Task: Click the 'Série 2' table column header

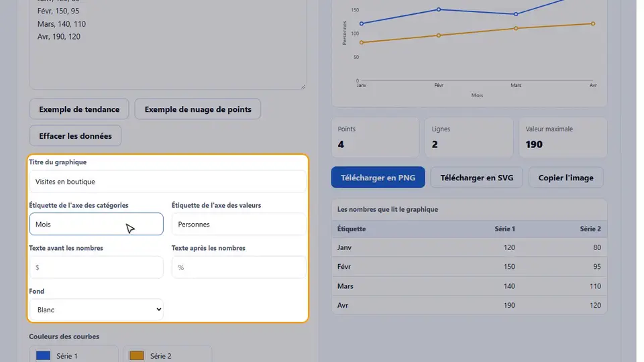Action: tap(590, 229)
